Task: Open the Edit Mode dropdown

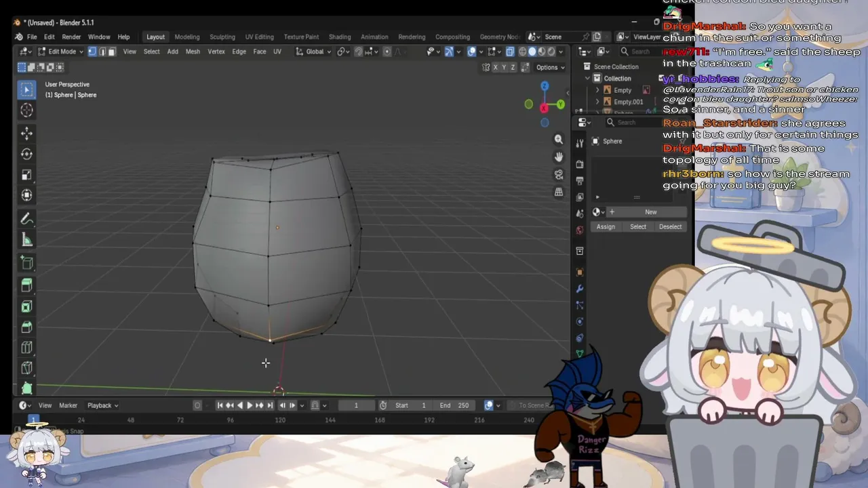Action: 60,52
